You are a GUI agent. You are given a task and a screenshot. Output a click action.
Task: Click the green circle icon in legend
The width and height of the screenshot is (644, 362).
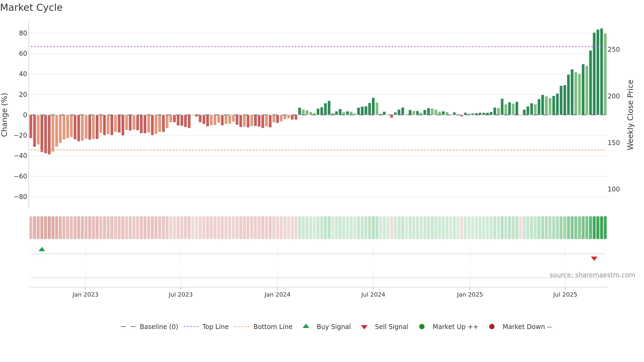point(422,327)
